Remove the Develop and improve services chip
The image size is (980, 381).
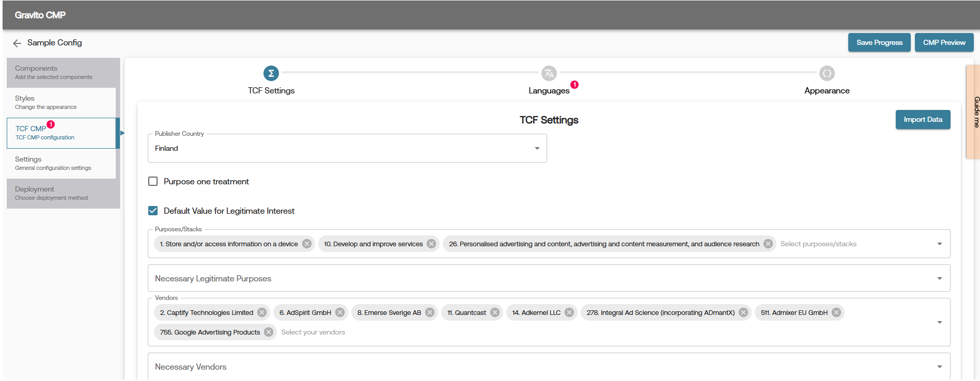[x=431, y=244]
